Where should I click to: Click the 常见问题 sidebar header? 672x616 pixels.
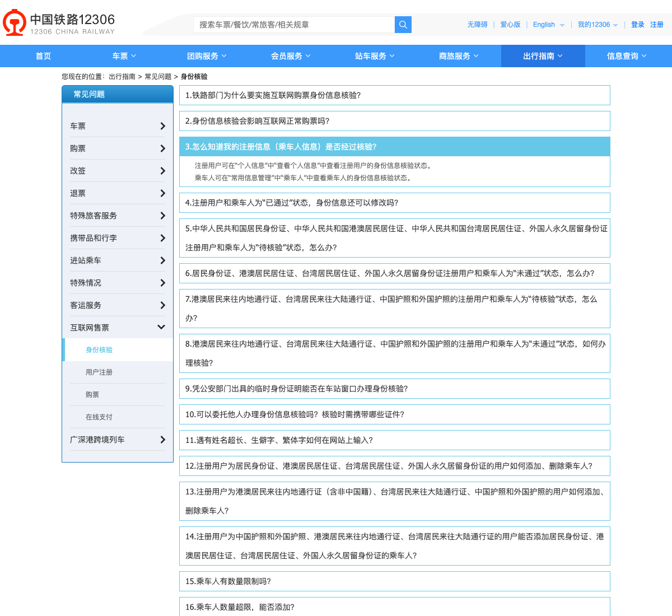pos(118,94)
